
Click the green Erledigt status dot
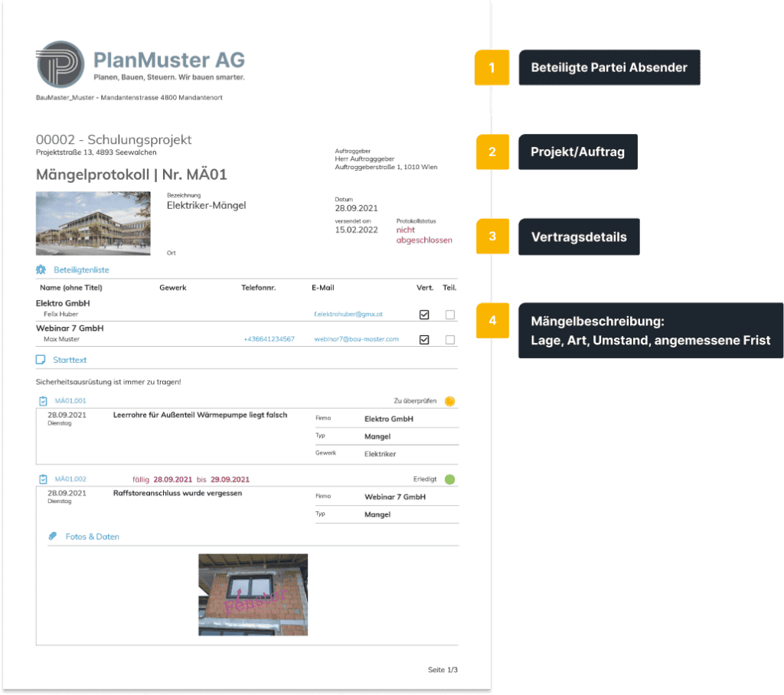pos(449,480)
